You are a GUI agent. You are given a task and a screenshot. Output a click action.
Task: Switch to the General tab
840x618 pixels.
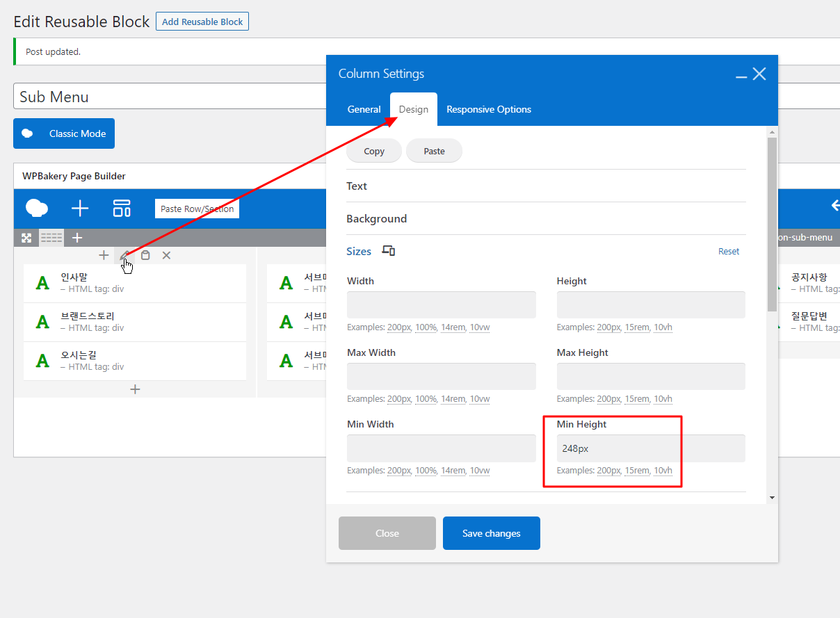[x=364, y=109]
